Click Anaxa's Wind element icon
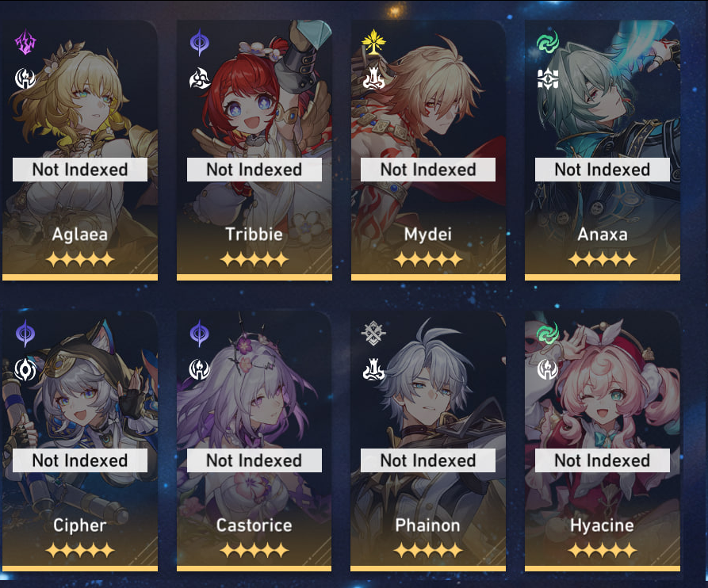The image size is (708, 588). 548,43
